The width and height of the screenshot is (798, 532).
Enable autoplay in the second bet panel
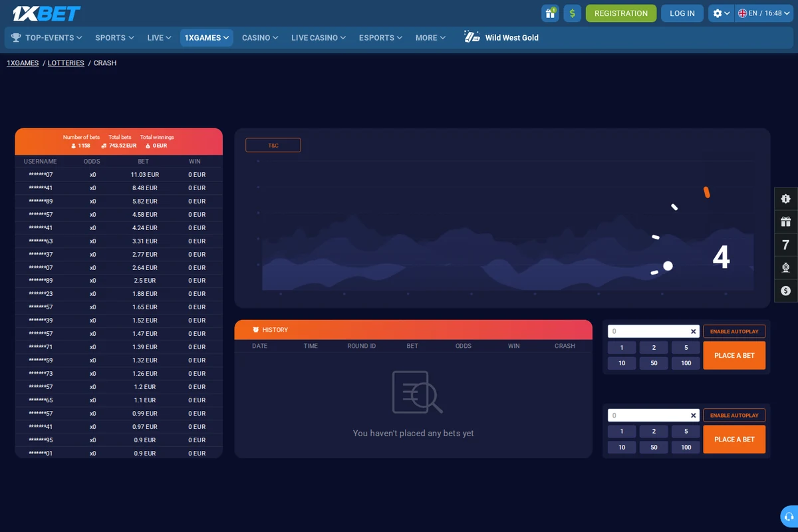click(x=734, y=416)
